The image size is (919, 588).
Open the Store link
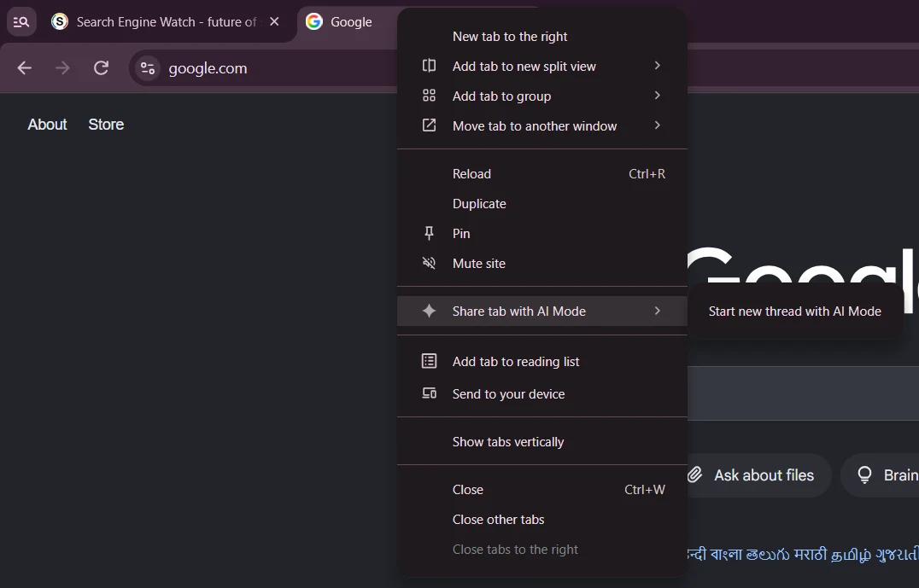(106, 125)
